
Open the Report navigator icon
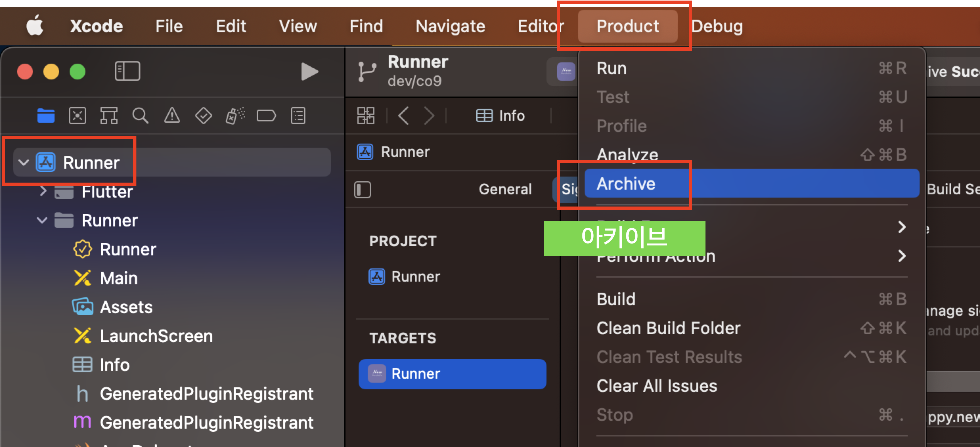[298, 116]
